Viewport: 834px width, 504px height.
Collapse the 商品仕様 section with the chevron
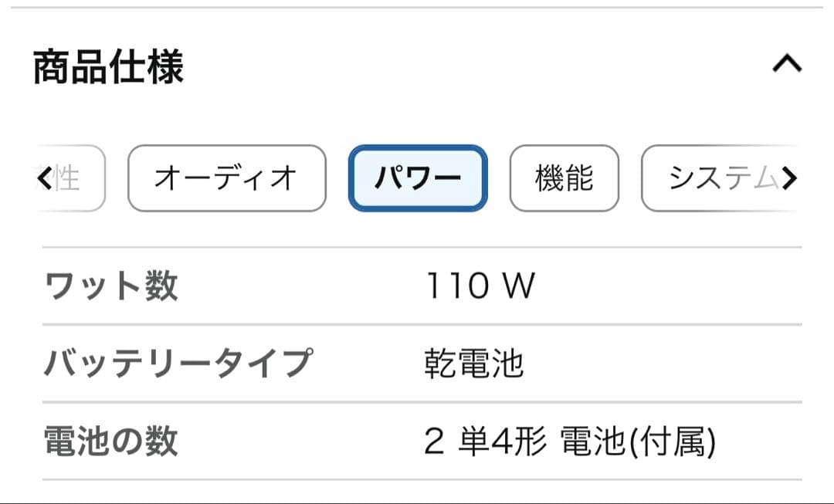click(788, 64)
